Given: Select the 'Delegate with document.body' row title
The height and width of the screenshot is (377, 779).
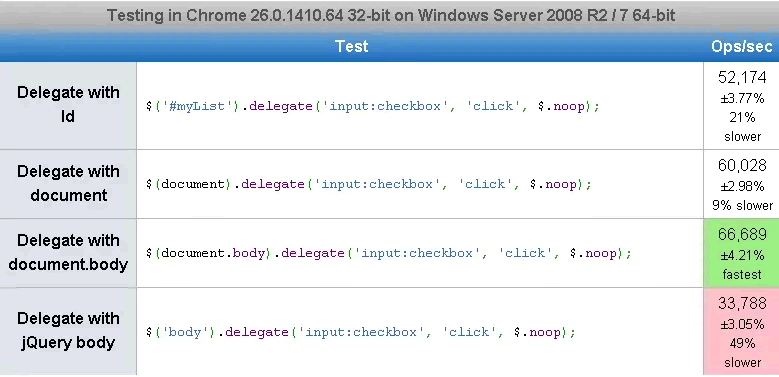Looking at the screenshot, I should [68, 252].
